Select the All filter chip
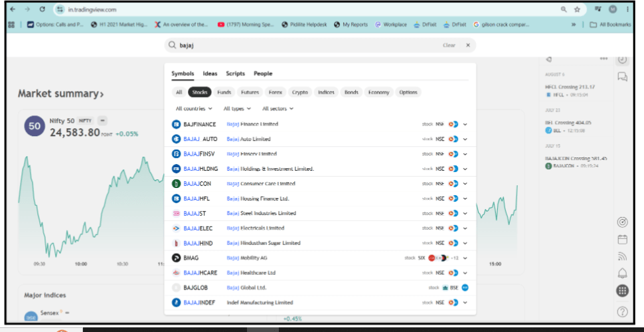Viewport: 644px width, 332px height. tap(179, 92)
